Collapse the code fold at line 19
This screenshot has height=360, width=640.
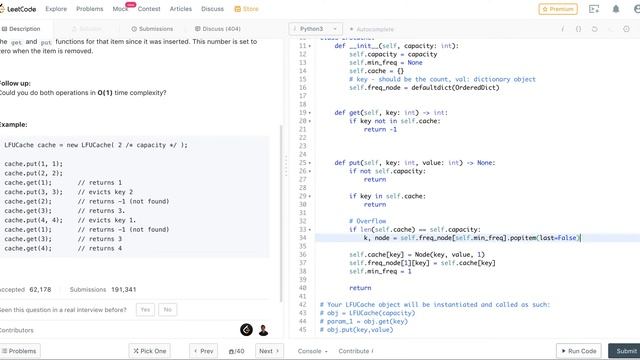click(x=310, y=113)
